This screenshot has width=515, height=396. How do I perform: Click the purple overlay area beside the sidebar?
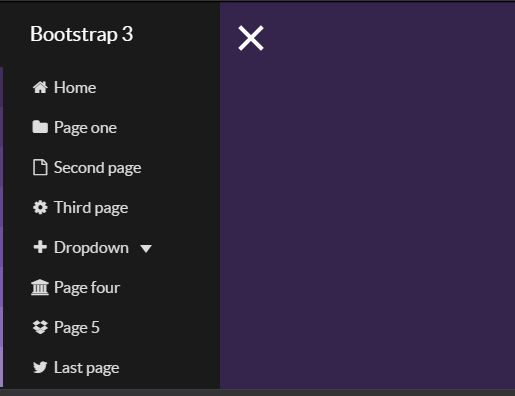367,213
